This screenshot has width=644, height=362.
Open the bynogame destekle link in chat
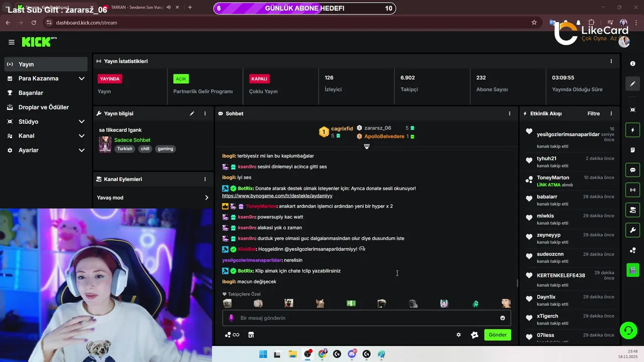pos(277,196)
